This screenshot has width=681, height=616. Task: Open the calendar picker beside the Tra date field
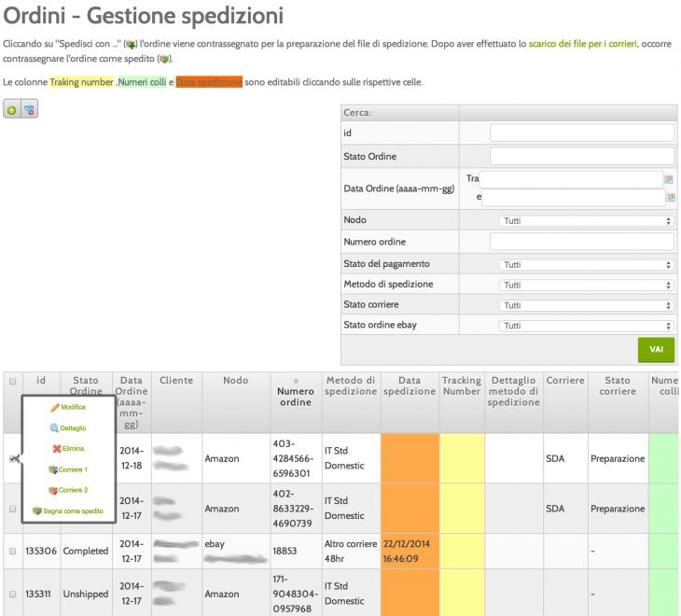[x=668, y=179]
